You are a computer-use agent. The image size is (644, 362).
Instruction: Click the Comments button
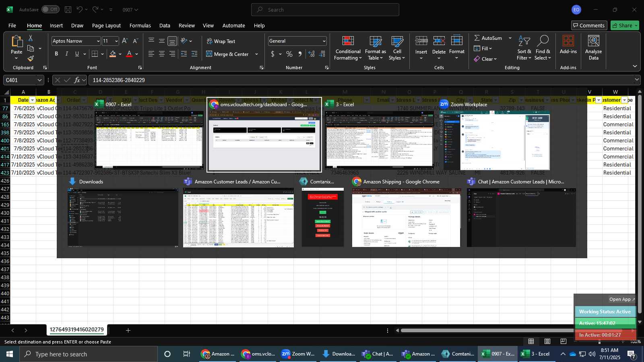tap(589, 25)
